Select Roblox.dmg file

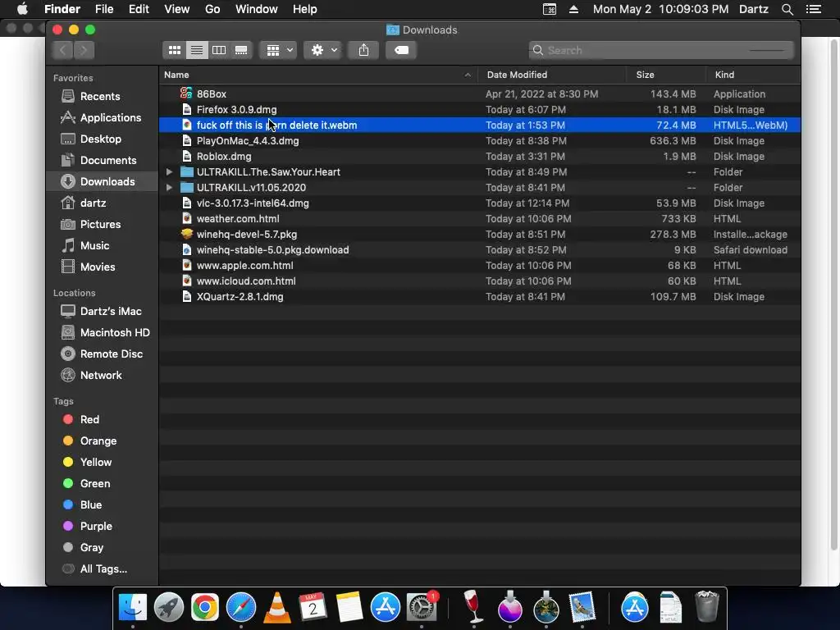click(x=479, y=157)
